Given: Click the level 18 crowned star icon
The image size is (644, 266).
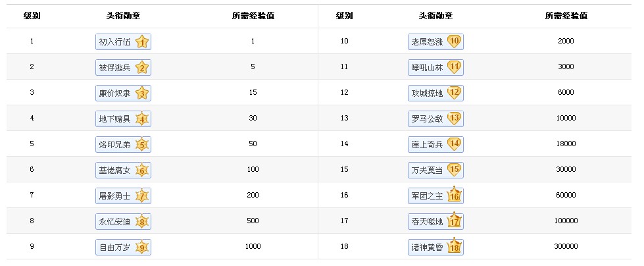Looking at the screenshot, I should 455,246.
